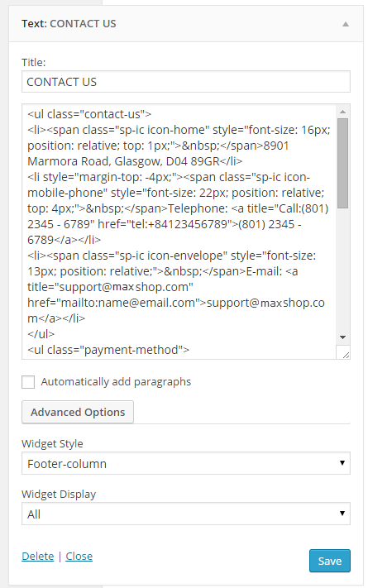
Task: Click the 'Title:' field label
Action: 33,62
